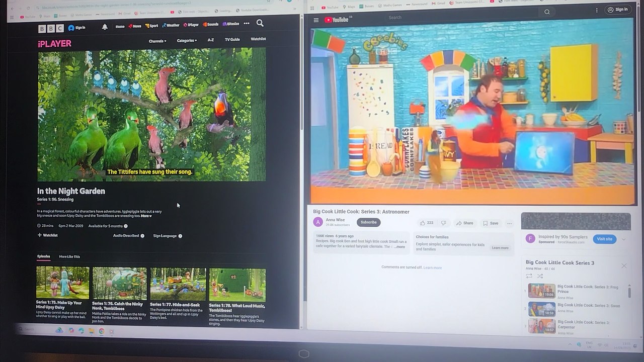
Task: Close the Big Cook Little Cook Series 3 playlist panel
Action: tap(624, 265)
